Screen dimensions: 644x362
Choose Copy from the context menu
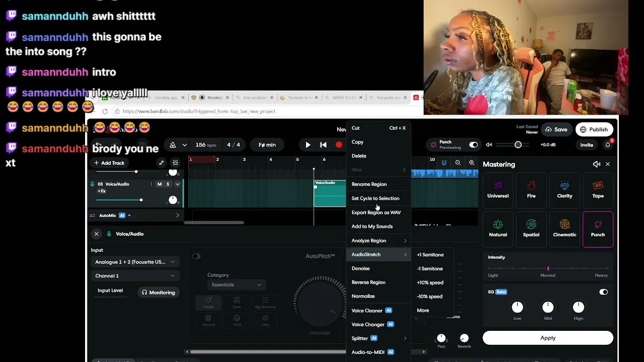[379, 142]
